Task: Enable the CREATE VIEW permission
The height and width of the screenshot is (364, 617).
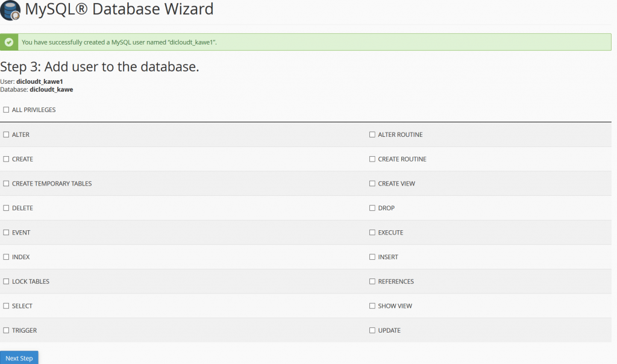Action: tap(372, 183)
